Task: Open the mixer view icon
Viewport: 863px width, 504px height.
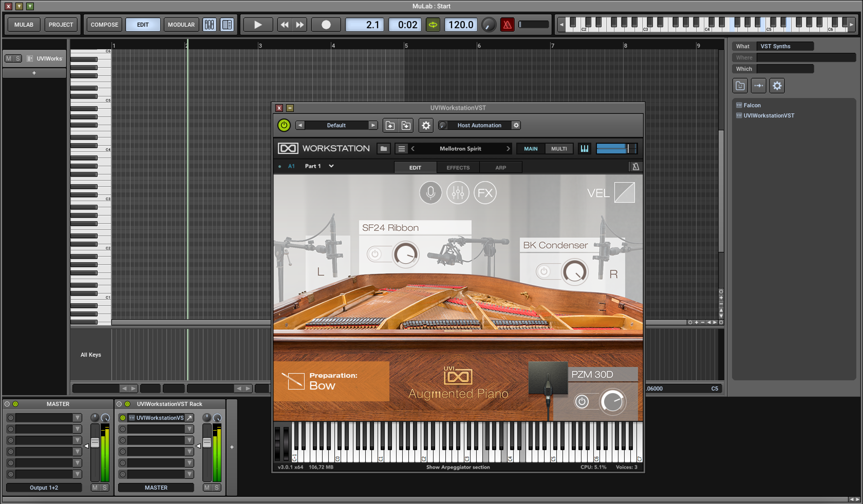Action: (x=209, y=25)
